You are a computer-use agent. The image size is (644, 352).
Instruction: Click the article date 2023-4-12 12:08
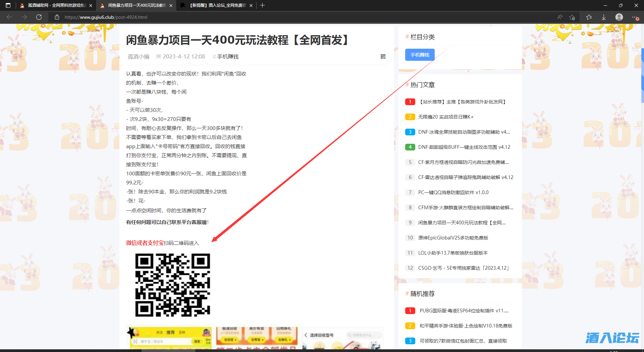(184, 56)
